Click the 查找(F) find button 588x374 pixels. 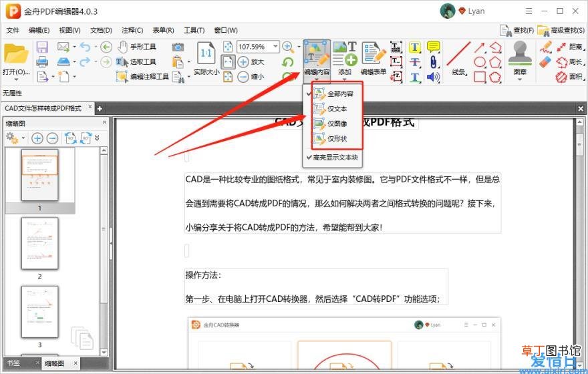coord(517,30)
